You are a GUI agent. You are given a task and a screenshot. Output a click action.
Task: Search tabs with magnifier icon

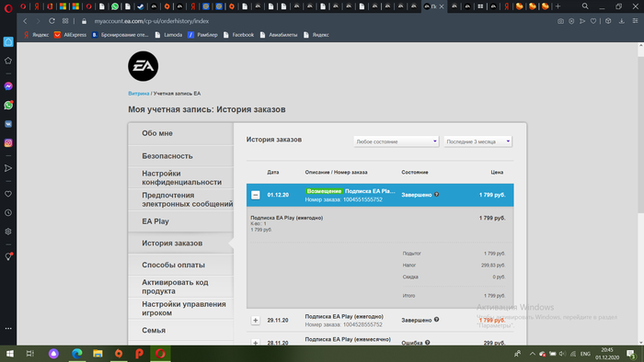[585, 6]
